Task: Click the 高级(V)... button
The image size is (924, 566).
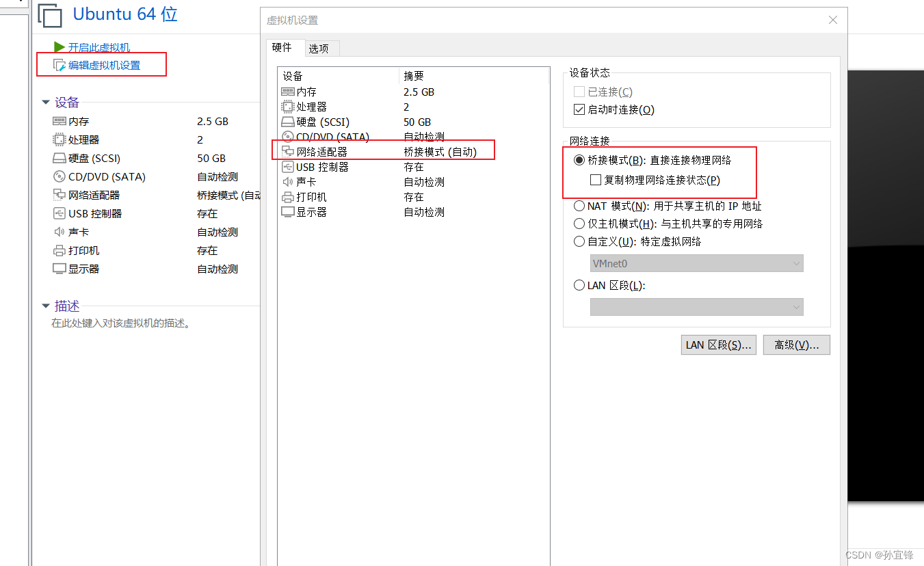Action: click(x=797, y=345)
